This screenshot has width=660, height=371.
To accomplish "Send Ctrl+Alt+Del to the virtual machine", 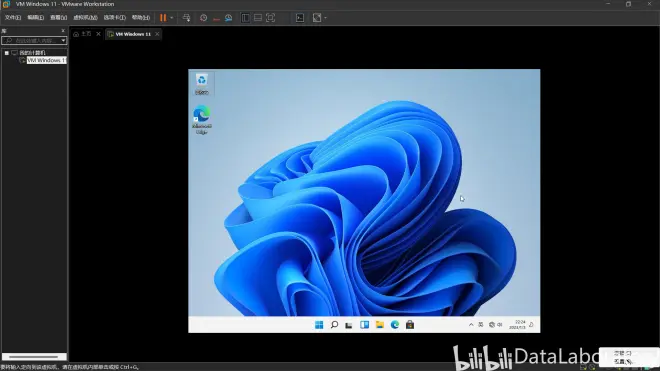I will click(x=186, y=18).
